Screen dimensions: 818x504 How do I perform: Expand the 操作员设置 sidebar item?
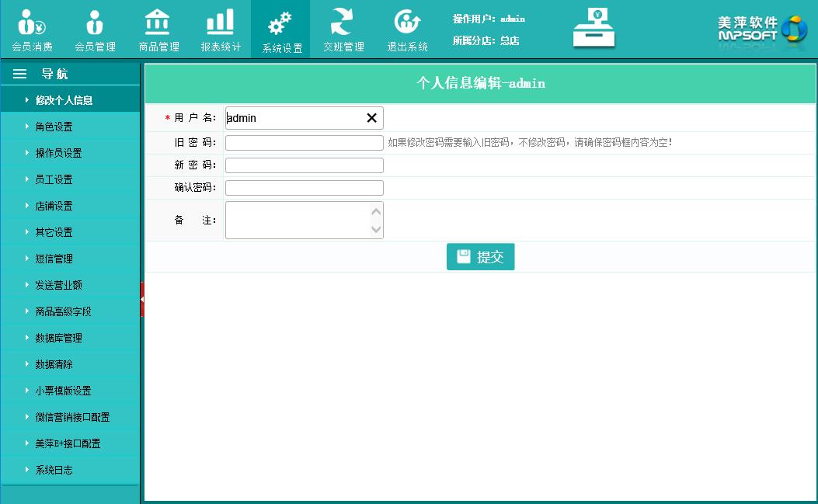(x=58, y=153)
